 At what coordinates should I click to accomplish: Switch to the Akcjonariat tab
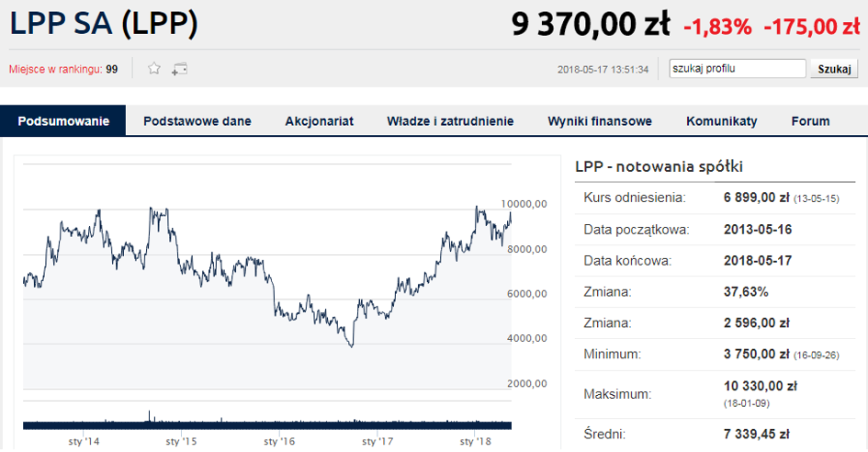[x=319, y=121]
